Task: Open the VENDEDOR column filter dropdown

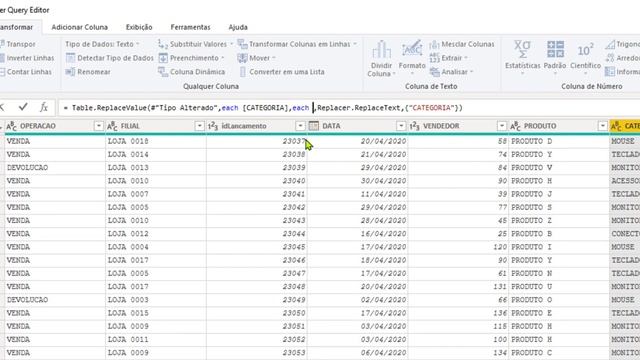Action: tap(502, 126)
